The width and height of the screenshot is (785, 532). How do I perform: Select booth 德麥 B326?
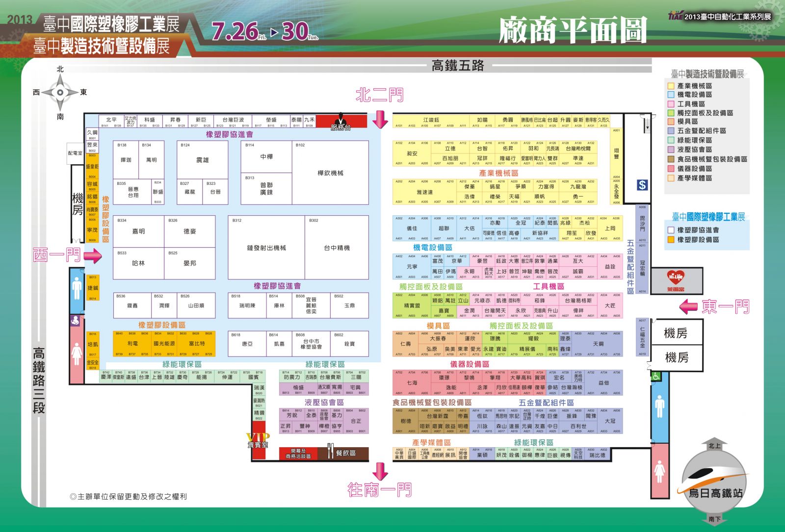pyautogui.click(x=190, y=231)
